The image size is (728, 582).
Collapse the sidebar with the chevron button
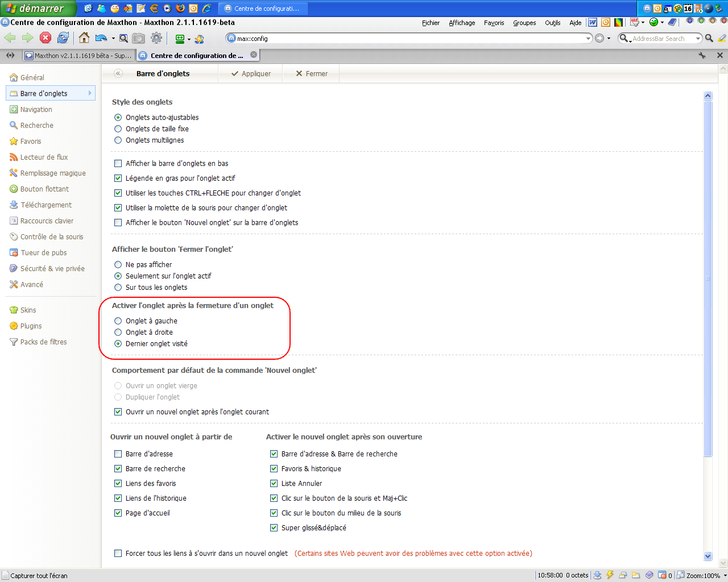(118, 73)
